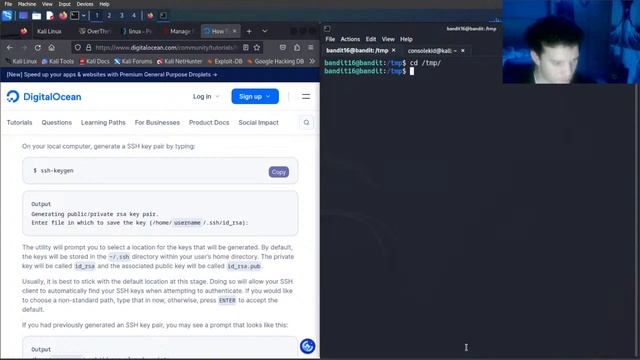The width and height of the screenshot is (640, 360).
Task: Click the show desktop panel icon
Action: click(23, 16)
